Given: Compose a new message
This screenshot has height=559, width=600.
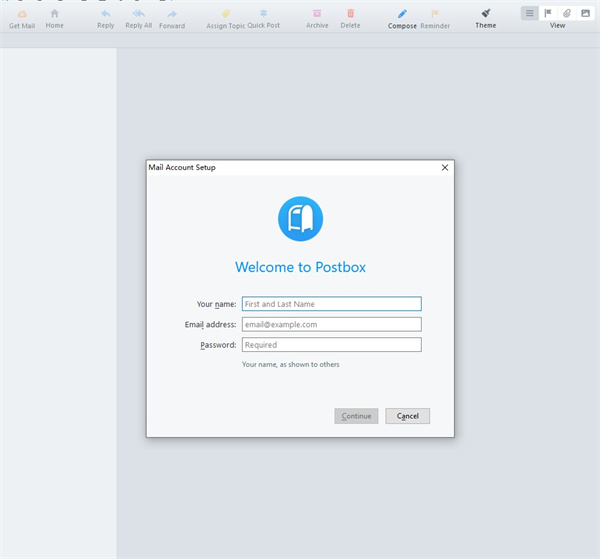Looking at the screenshot, I should click(x=402, y=14).
